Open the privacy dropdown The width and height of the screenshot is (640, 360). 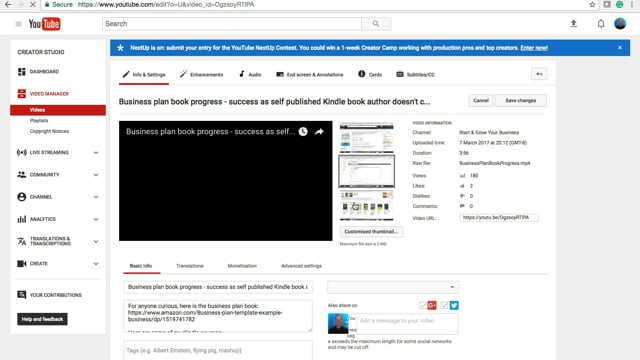point(393,287)
